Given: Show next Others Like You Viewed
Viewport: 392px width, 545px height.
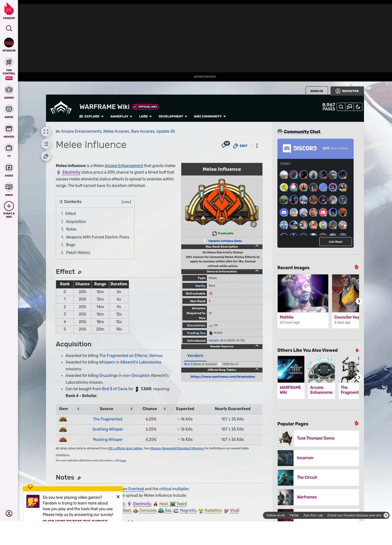Looking at the screenshot, I should (359, 377).
